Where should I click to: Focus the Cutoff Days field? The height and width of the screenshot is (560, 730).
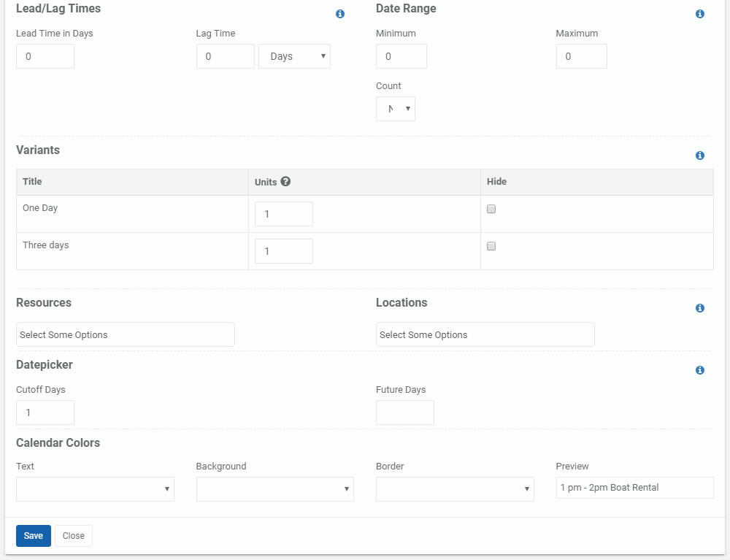[x=45, y=413]
